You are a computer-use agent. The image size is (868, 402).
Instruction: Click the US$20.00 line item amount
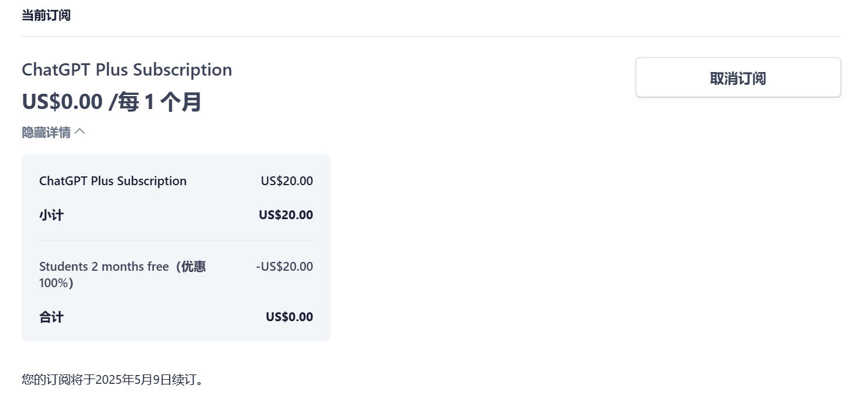tap(287, 181)
